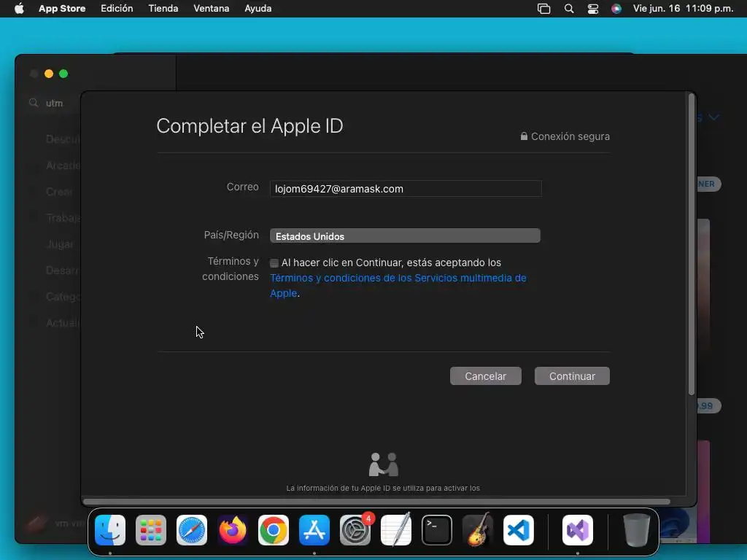Open the Edición menu
747x560 pixels.
pyautogui.click(x=117, y=9)
